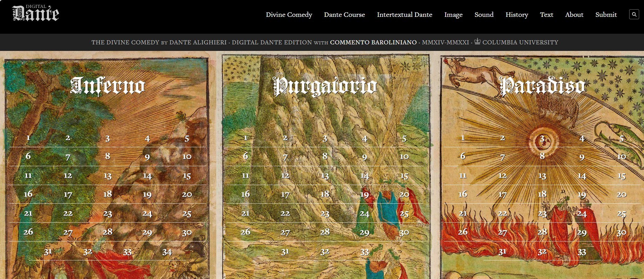Go to Paradiso canto 5
Screen dimensions: 644x279
(x=622, y=138)
